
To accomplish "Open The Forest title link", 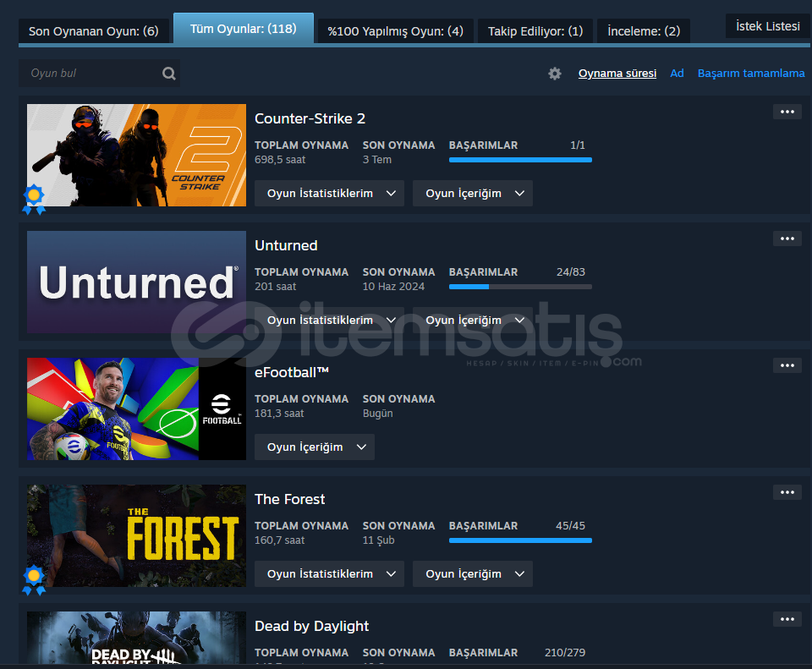I will (290, 499).
